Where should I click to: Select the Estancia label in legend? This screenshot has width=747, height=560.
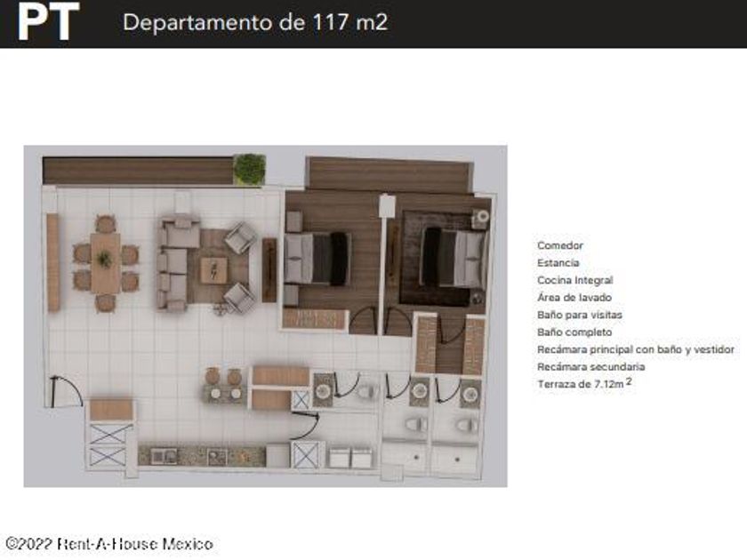point(558,263)
